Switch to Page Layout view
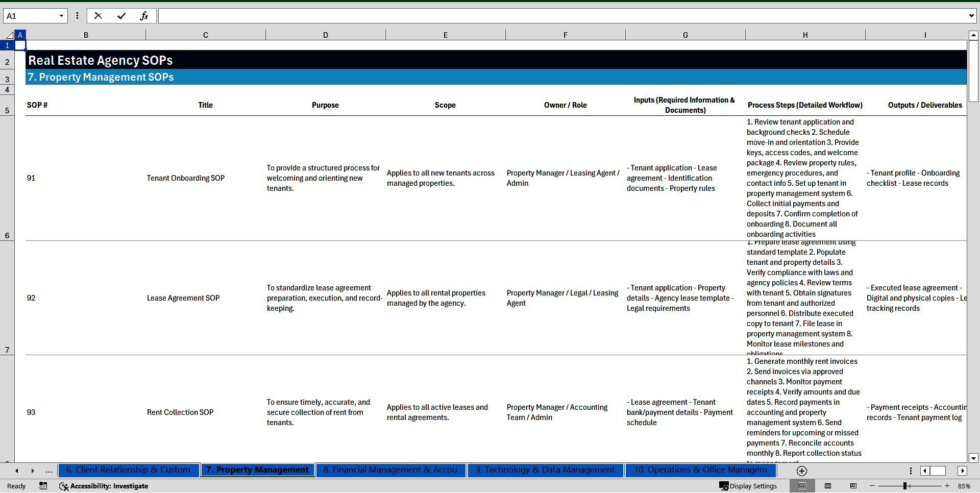980x493 pixels. tap(828, 486)
